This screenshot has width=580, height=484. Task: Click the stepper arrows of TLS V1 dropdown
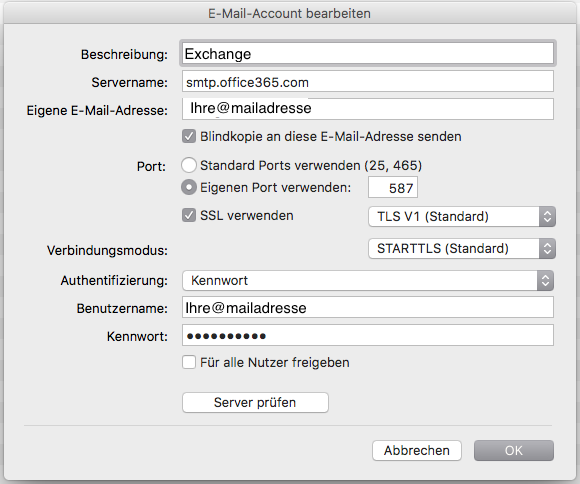pyautogui.click(x=547, y=216)
